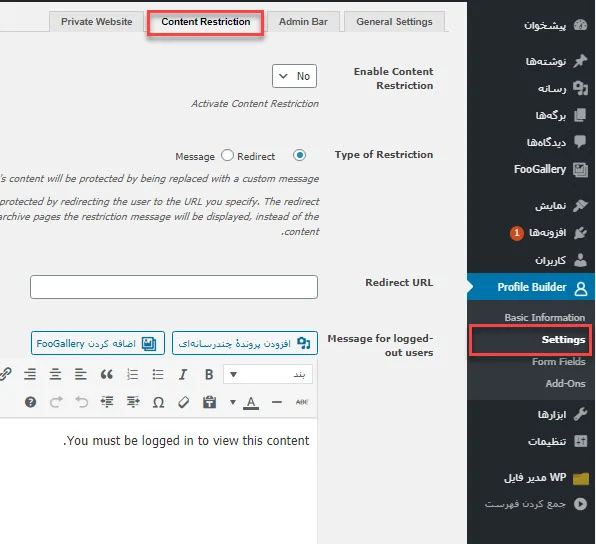Apply text color with the A icon
The height and width of the screenshot is (544, 596).
pyautogui.click(x=251, y=402)
